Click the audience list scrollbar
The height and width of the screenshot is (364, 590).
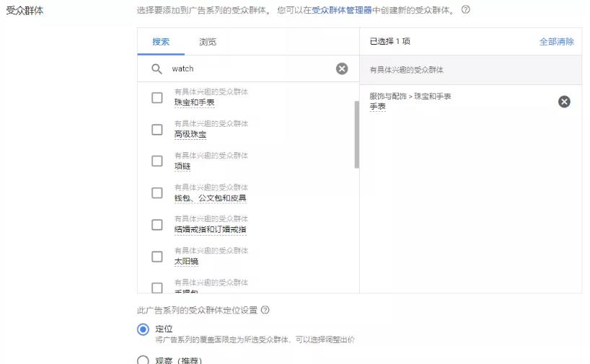[x=356, y=134]
